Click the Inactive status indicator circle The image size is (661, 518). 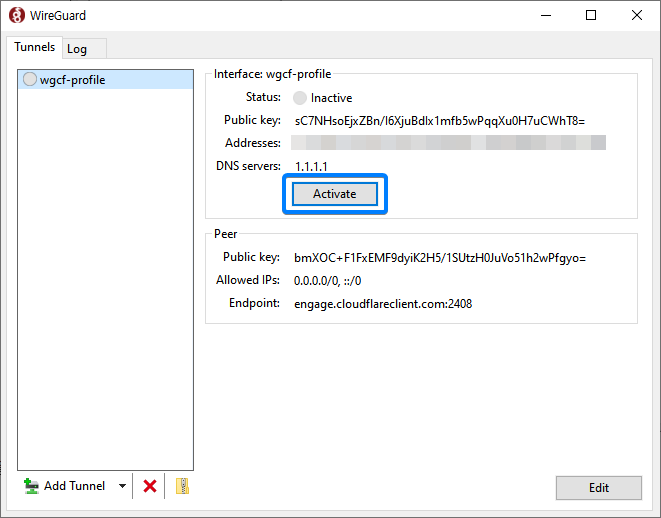300,98
